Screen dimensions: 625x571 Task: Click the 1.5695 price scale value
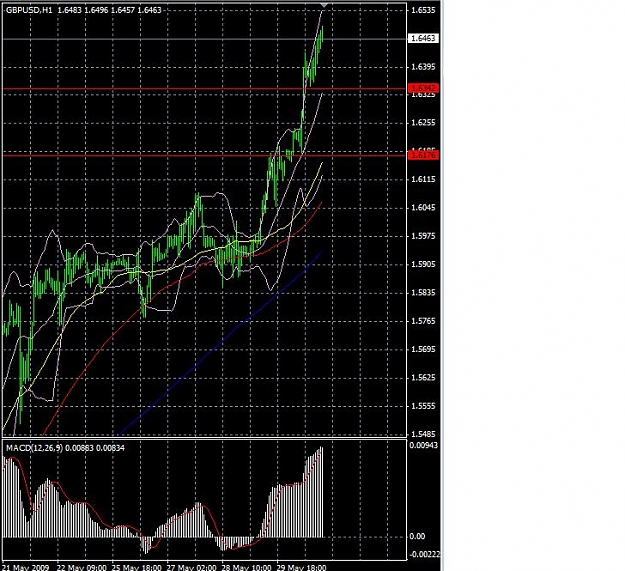(x=423, y=349)
